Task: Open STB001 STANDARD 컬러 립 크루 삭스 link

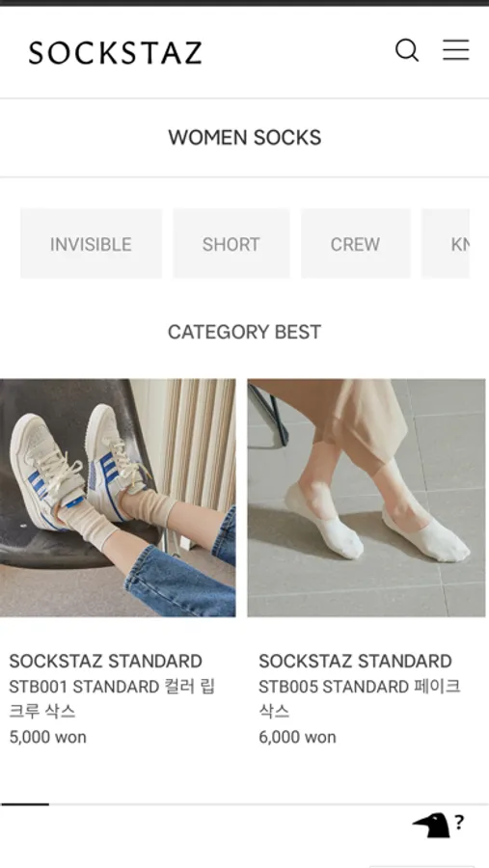Action: pyautogui.click(x=112, y=698)
